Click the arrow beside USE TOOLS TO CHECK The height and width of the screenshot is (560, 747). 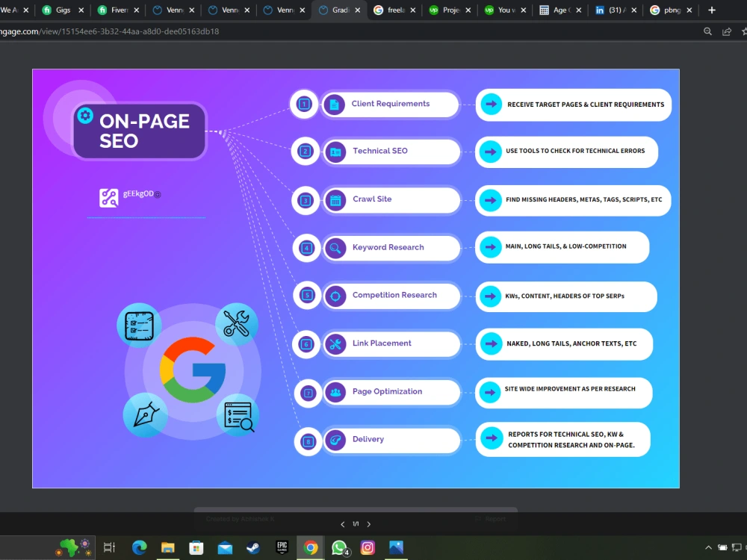(x=490, y=152)
